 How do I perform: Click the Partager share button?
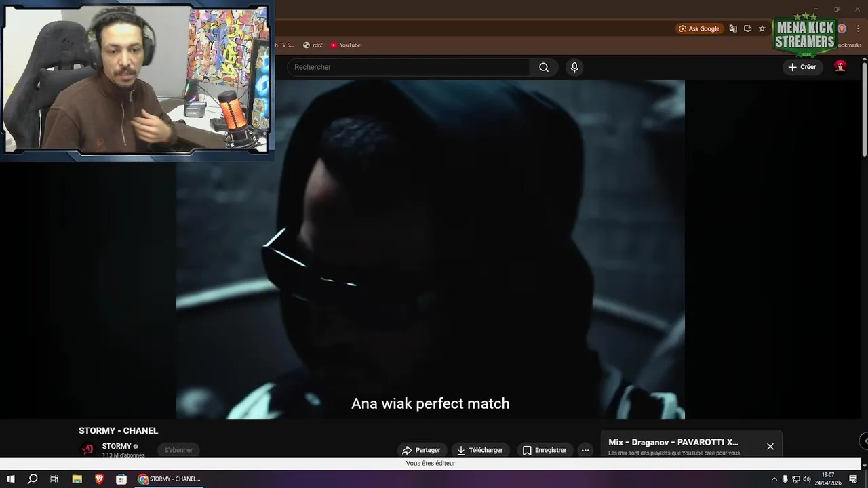(x=421, y=450)
